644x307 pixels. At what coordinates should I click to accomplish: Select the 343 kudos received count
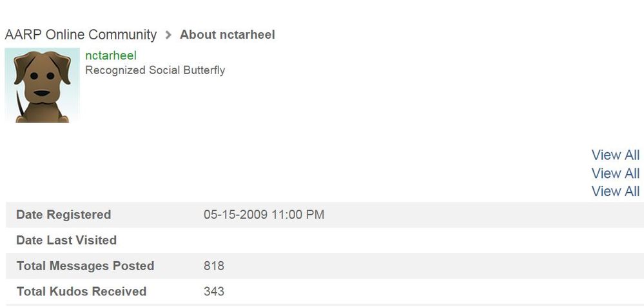point(214,292)
